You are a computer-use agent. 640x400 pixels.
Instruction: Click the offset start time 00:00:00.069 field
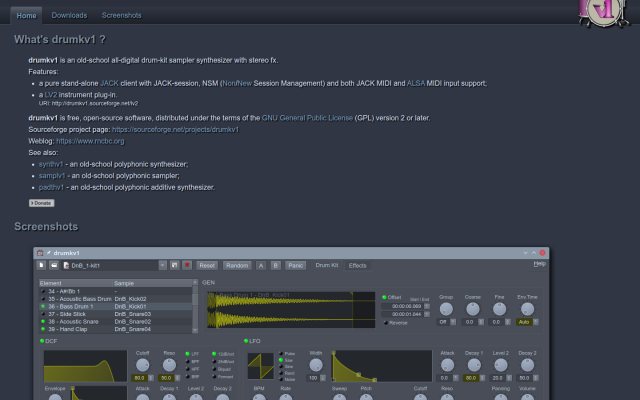point(402,306)
